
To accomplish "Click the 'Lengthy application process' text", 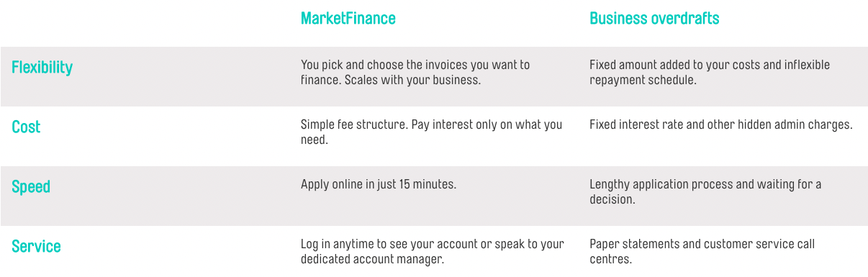I will [x=705, y=191].
